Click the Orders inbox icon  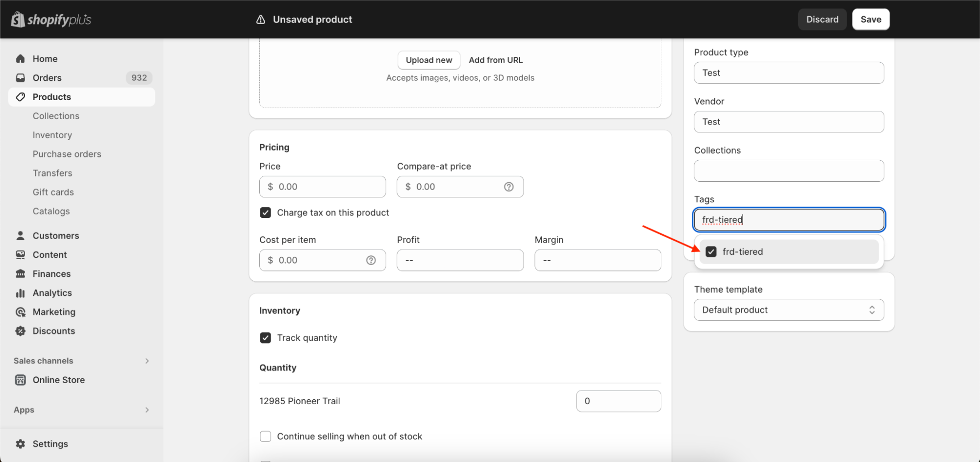tap(21, 78)
